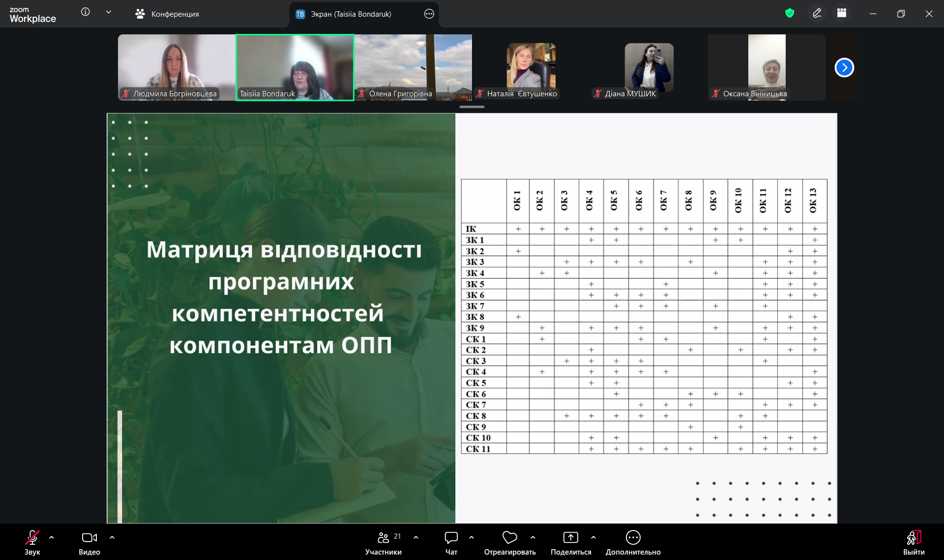Viewport: 944px width, 560px height.
Task: Expand the arrow next to Участники
Action: pos(416,537)
